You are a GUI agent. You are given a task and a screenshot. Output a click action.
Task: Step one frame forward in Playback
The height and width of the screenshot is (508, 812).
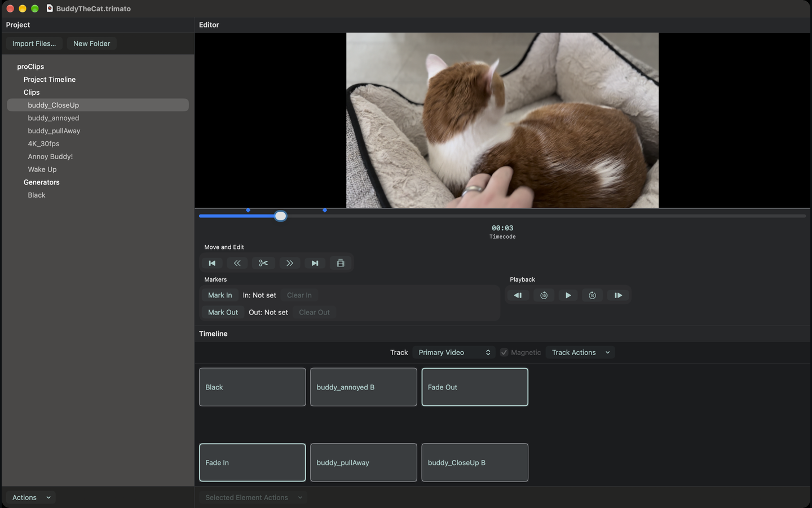[x=618, y=295]
